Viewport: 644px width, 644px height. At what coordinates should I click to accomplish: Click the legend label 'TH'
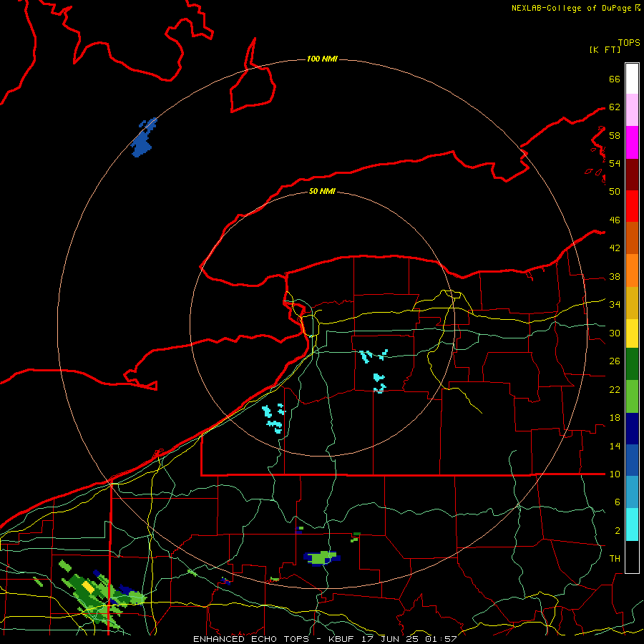(x=615, y=559)
